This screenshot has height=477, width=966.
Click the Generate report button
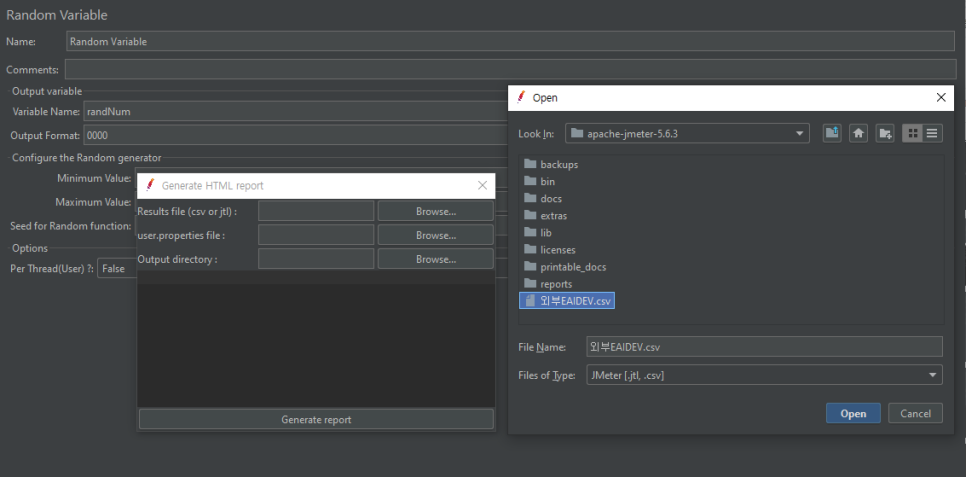coord(316,420)
